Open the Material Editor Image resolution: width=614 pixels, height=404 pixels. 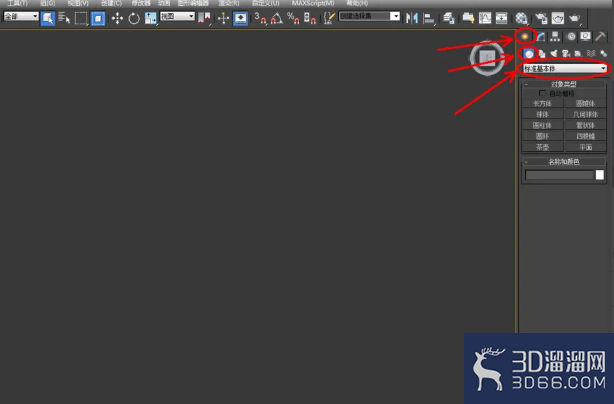pyautogui.click(x=521, y=18)
